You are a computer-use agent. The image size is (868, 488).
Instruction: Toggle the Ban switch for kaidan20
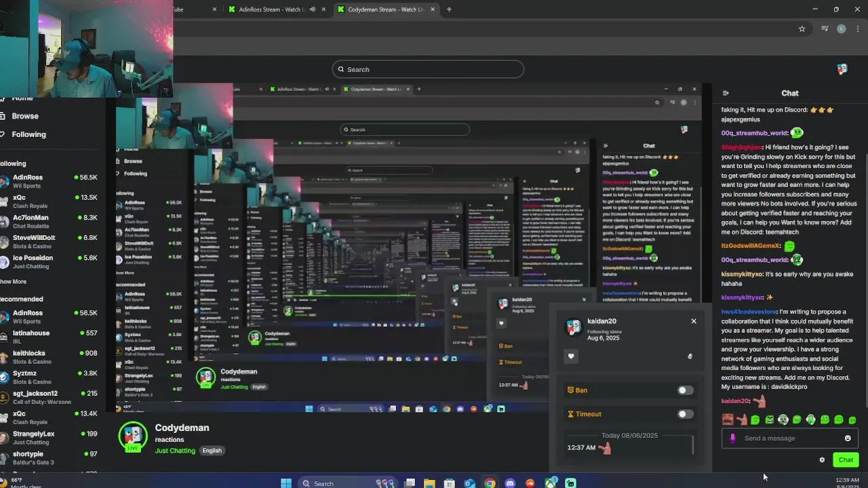pyautogui.click(x=686, y=390)
